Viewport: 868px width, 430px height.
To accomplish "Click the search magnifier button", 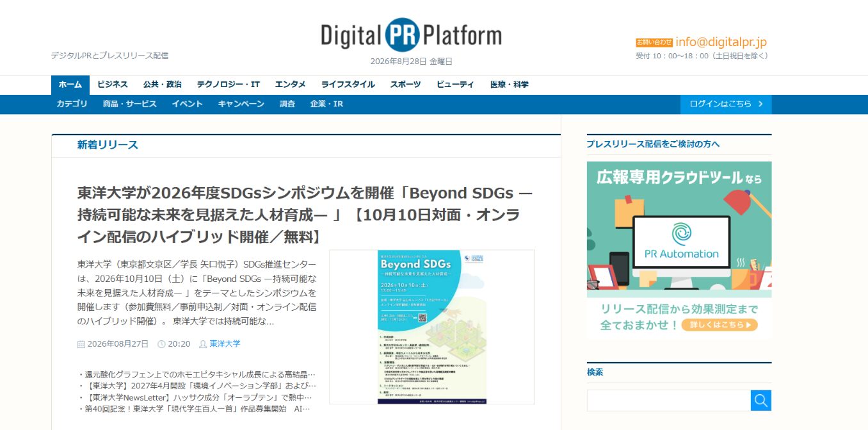I will (x=761, y=401).
